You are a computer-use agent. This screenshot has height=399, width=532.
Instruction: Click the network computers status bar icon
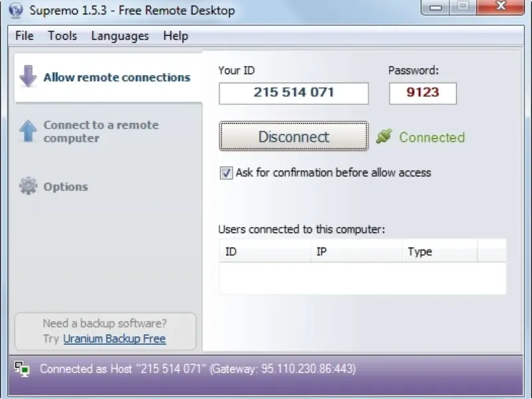pos(22,369)
